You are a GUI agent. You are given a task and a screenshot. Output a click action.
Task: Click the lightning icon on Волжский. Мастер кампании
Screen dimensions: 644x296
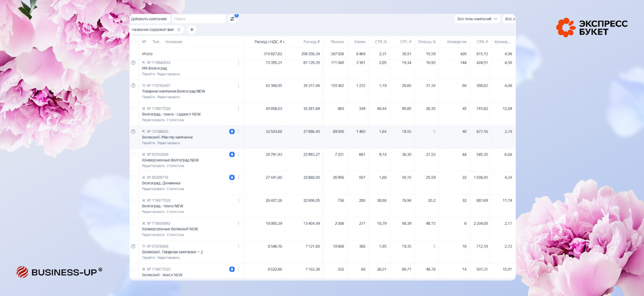[x=232, y=131]
